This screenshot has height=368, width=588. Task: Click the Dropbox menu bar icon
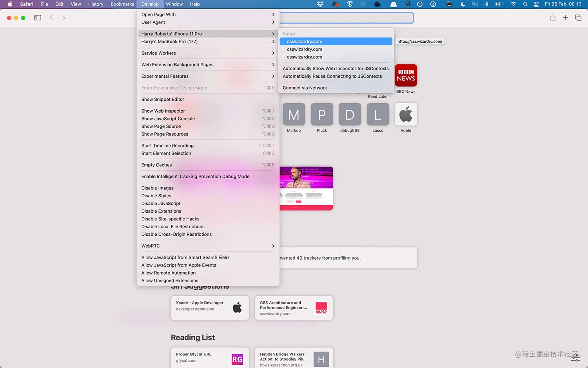[320, 4]
